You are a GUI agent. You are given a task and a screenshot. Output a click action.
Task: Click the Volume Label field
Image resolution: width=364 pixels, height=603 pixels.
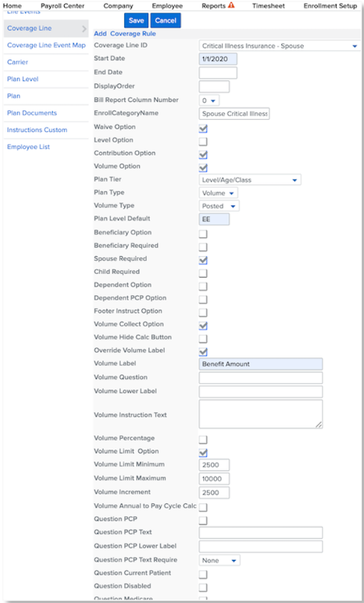[x=261, y=364]
